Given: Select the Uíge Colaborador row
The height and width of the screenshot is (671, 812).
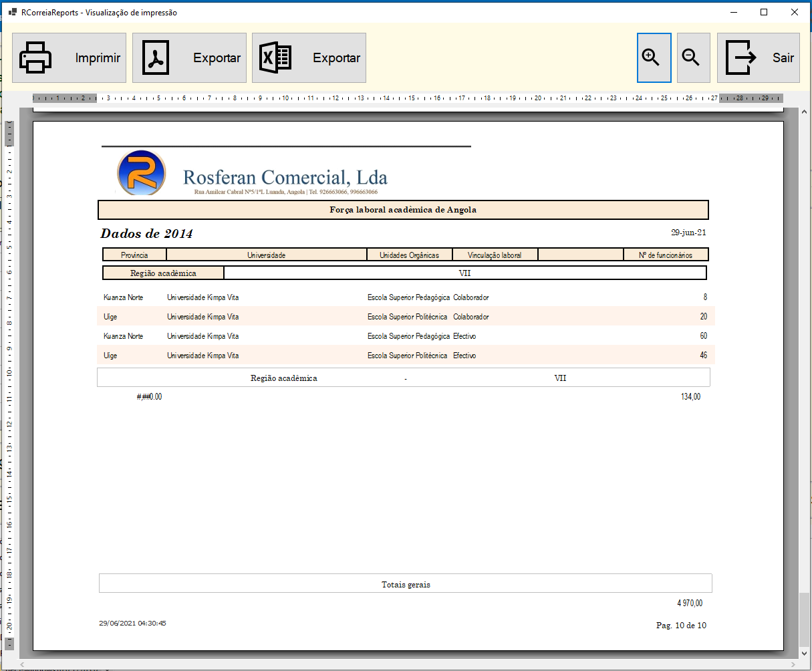Looking at the screenshot, I should (x=406, y=317).
